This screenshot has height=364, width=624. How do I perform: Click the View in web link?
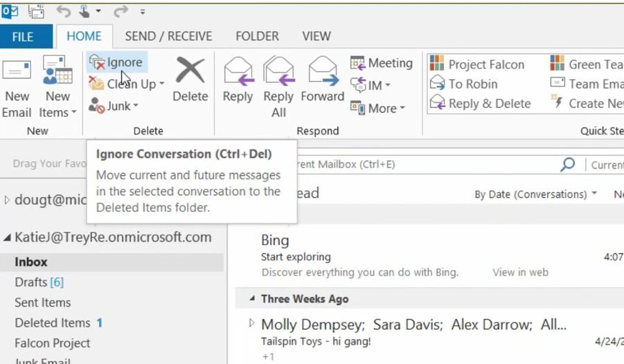point(521,273)
